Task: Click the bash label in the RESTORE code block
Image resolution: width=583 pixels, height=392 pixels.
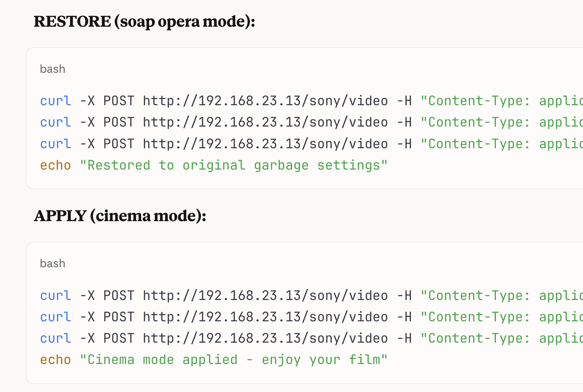Action: [53, 69]
